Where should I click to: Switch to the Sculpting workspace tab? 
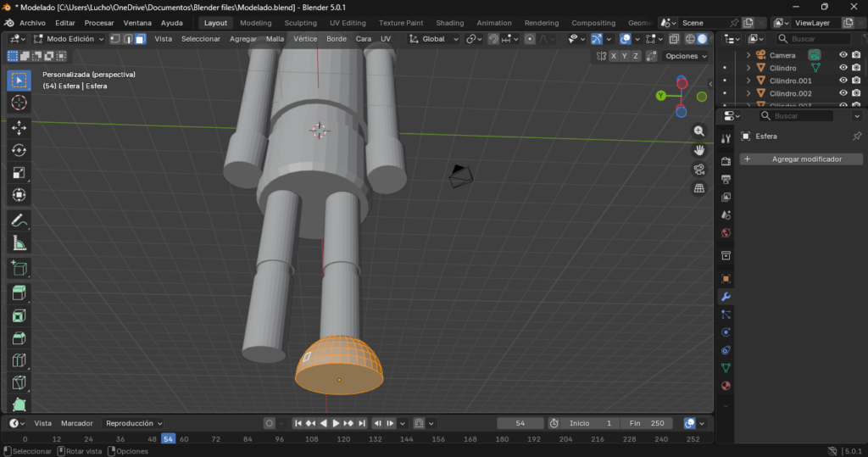point(300,23)
